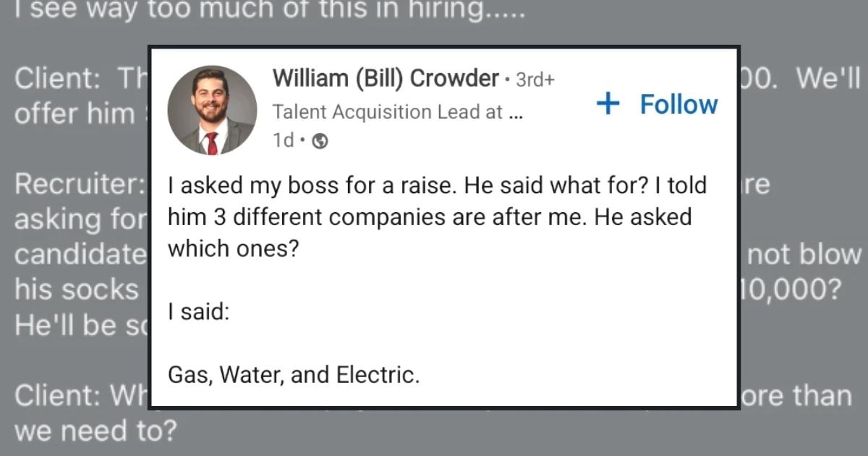Open William Crowder's profile photo

coord(212,110)
